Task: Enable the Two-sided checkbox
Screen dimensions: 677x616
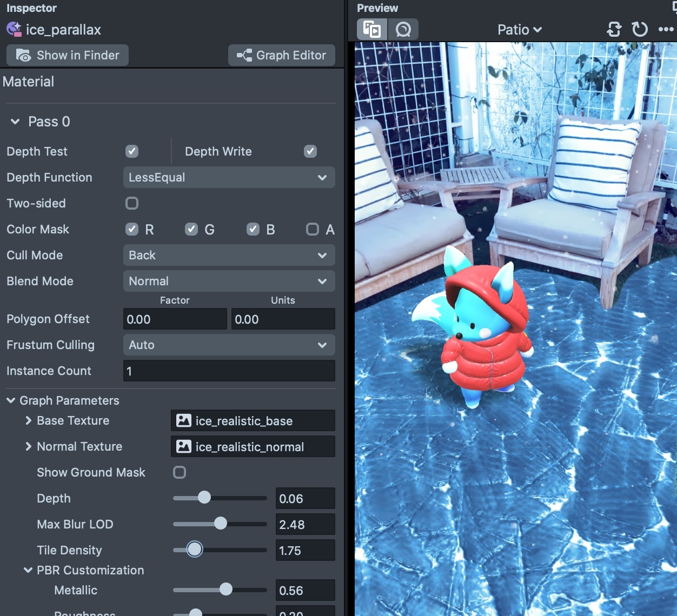Action: point(132,203)
